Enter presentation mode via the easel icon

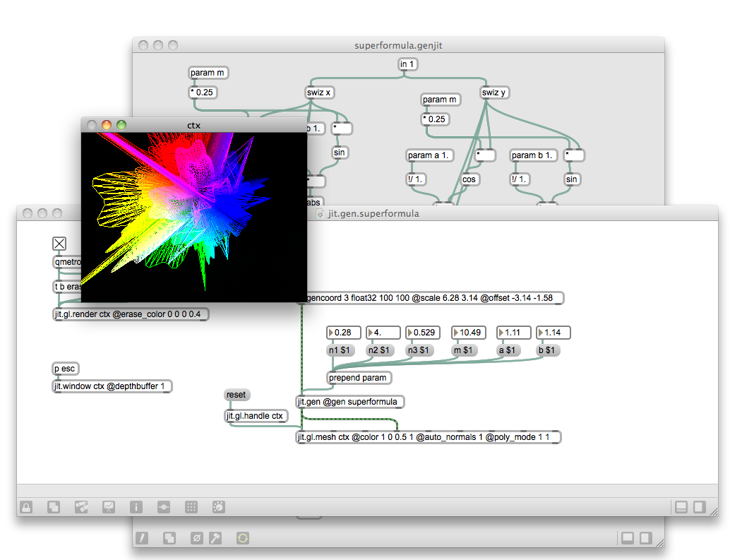pos(108,507)
